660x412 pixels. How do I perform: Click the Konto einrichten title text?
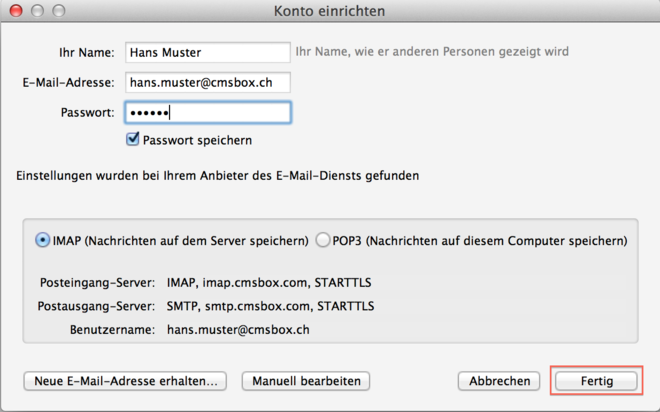pyautogui.click(x=330, y=11)
